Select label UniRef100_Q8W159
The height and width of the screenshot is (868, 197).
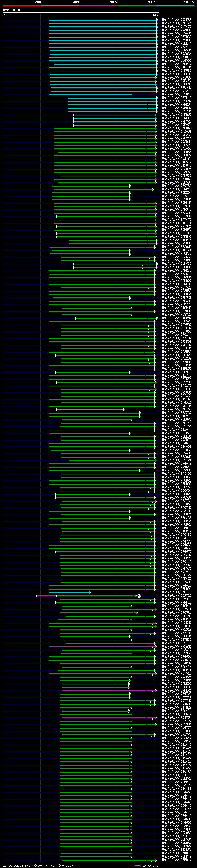click(176, 487)
